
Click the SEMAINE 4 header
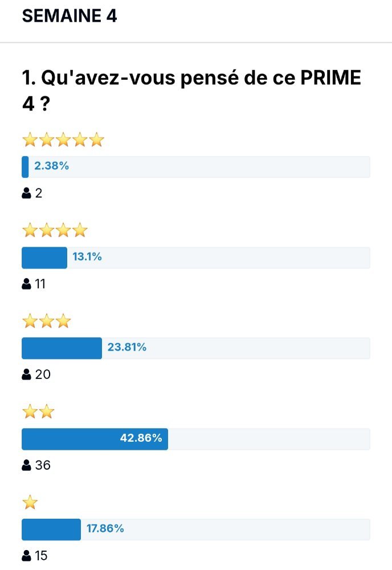click(x=70, y=16)
